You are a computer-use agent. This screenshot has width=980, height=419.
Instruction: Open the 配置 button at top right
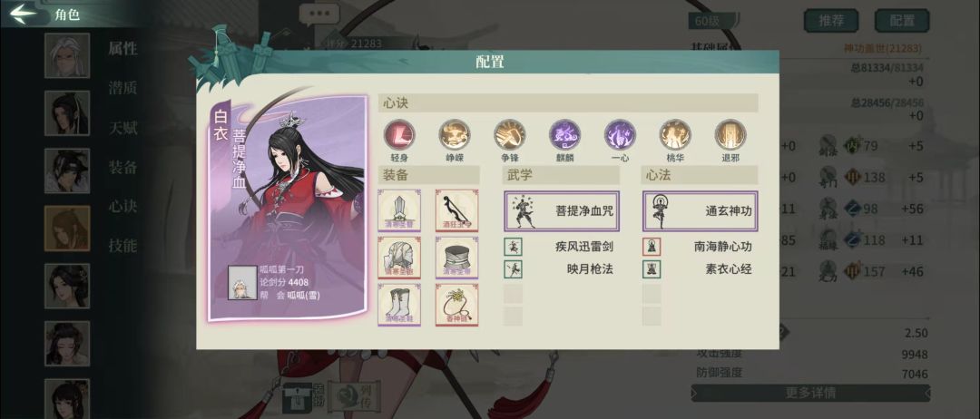click(902, 21)
